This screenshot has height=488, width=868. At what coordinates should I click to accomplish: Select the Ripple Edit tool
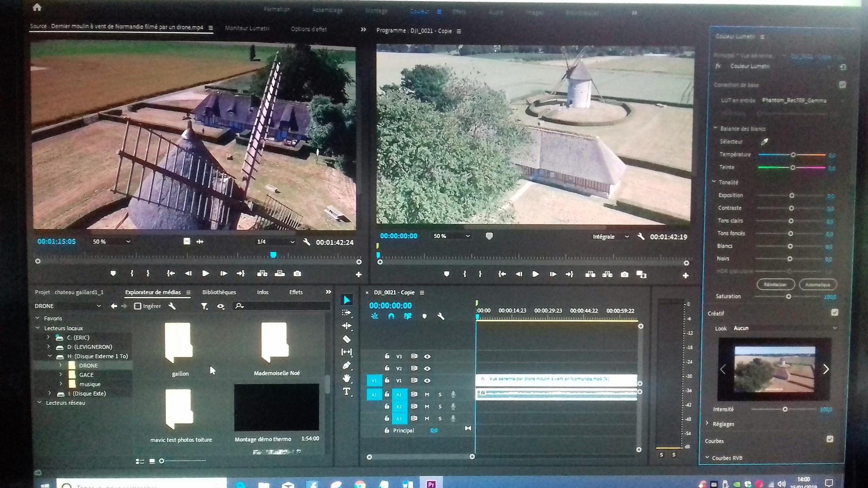pos(347,326)
